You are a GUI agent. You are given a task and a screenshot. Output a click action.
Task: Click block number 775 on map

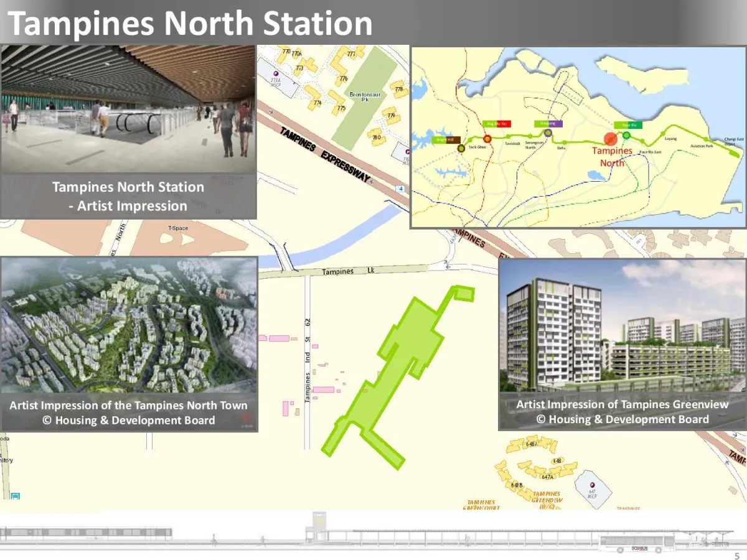point(341,108)
